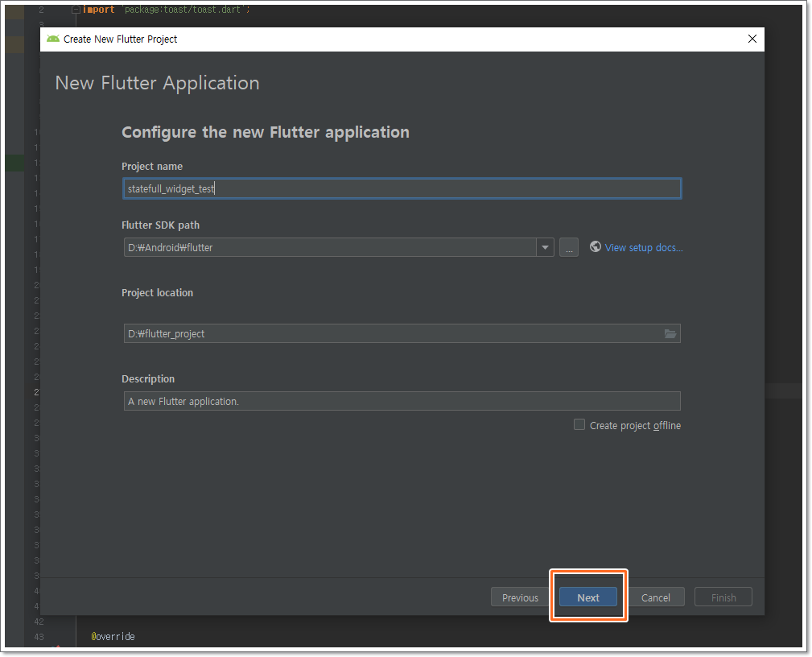This screenshot has width=812, height=657.
Task: Click line number 42 in editor gutter
Action: click(39, 622)
